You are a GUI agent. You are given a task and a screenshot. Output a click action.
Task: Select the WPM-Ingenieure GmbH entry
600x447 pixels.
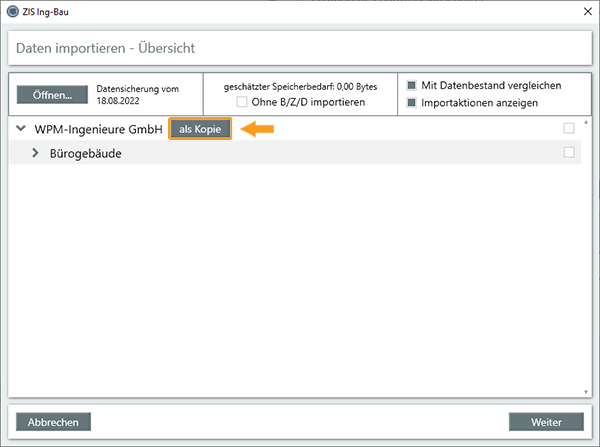[x=98, y=129]
